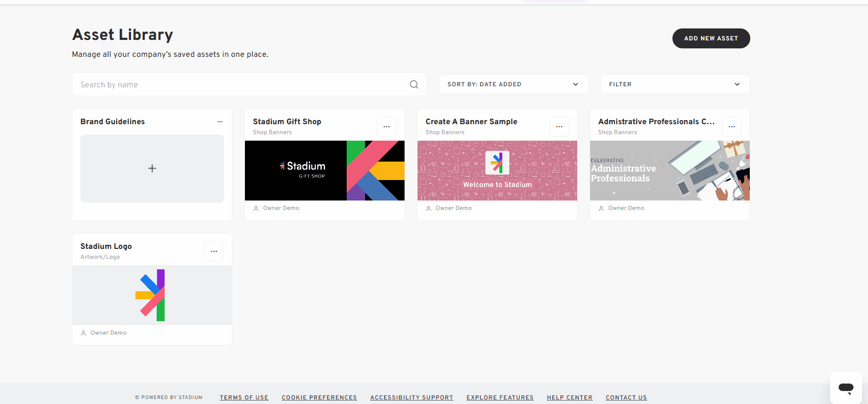868x404 pixels.
Task: Open the chat support widget
Action: [x=846, y=388]
